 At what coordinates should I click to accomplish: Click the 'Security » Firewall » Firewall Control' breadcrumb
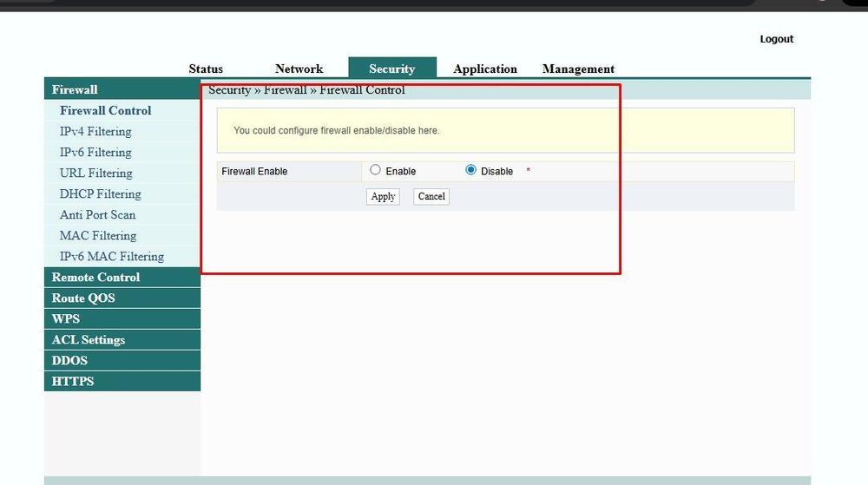pyautogui.click(x=306, y=90)
